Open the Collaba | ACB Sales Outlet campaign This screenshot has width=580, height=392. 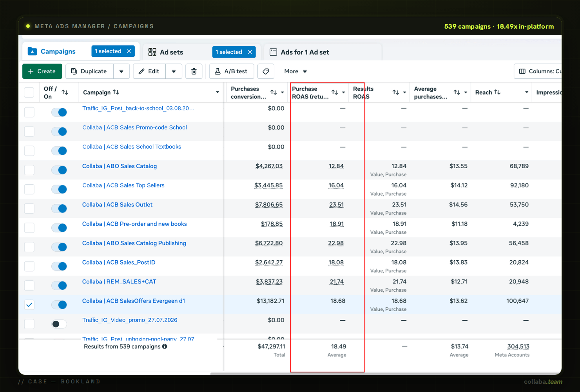(x=117, y=205)
